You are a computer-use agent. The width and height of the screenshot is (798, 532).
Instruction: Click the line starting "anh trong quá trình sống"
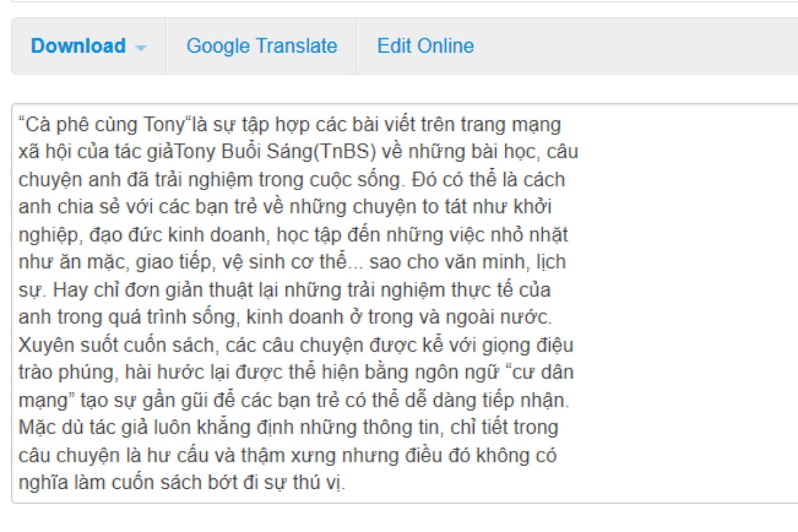[x=291, y=317]
